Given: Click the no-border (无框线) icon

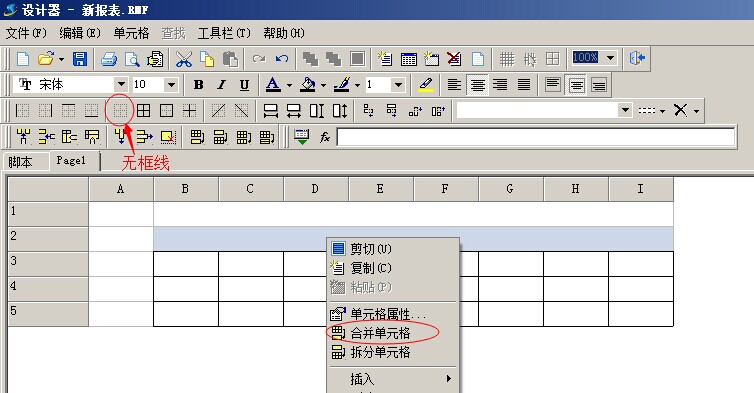Looking at the screenshot, I should 120,111.
